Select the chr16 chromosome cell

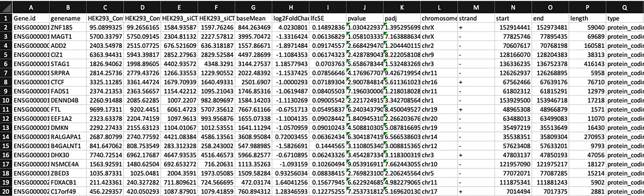click(x=439, y=82)
